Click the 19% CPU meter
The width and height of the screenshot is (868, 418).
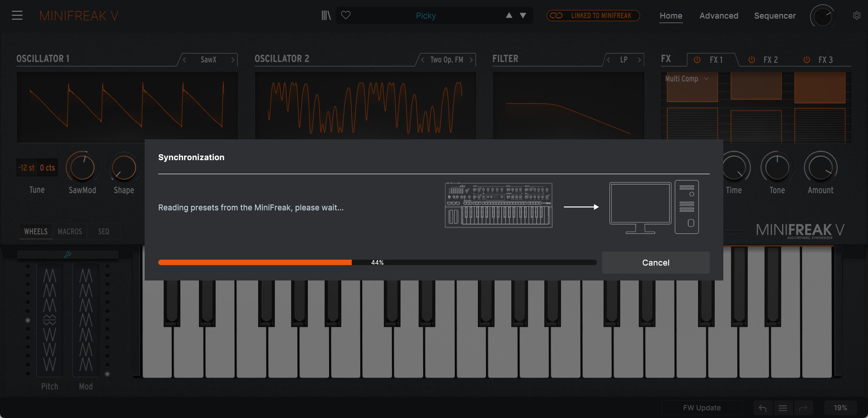(x=840, y=408)
